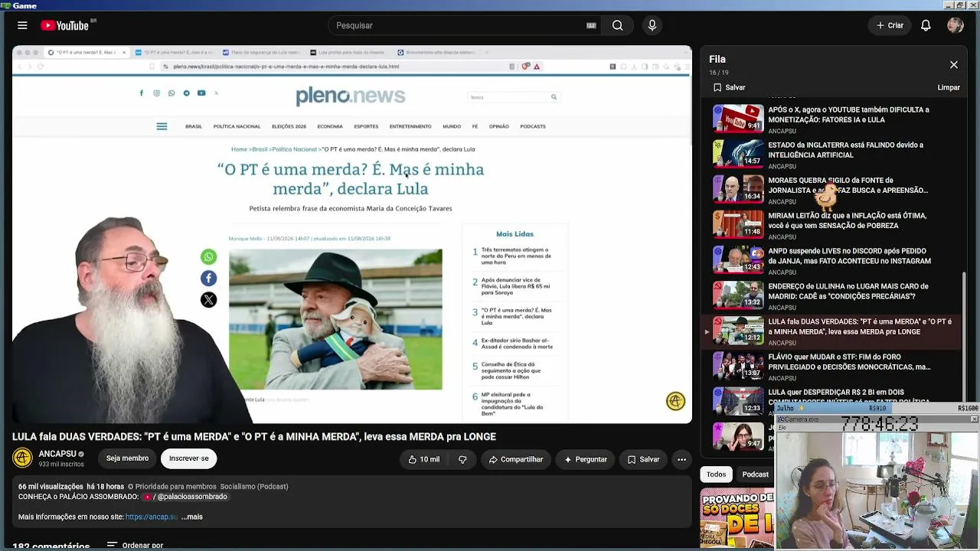Close the Fila queue panel

[953, 65]
